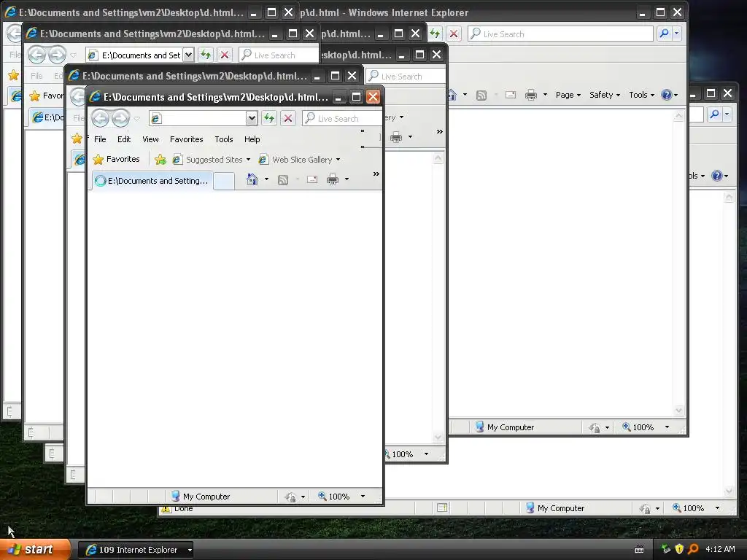Click the My Computer zone in the front window status bar

[201, 496]
